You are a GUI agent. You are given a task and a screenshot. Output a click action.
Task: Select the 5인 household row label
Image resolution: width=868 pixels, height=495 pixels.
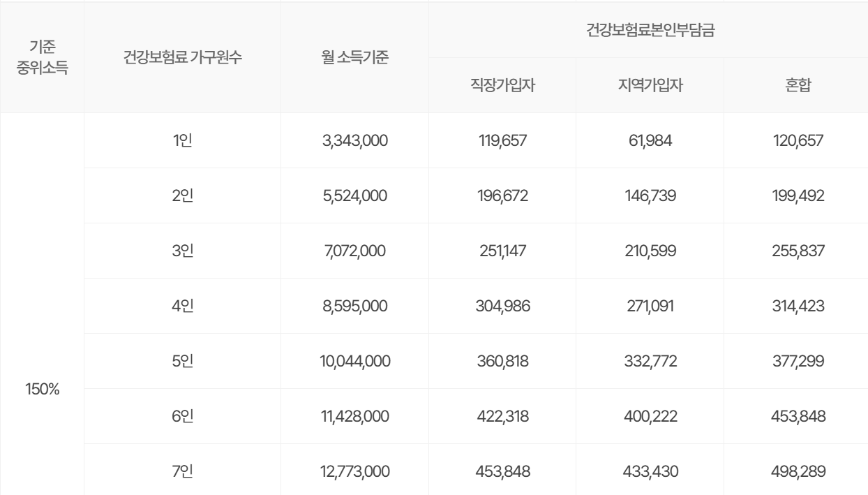[x=183, y=362]
